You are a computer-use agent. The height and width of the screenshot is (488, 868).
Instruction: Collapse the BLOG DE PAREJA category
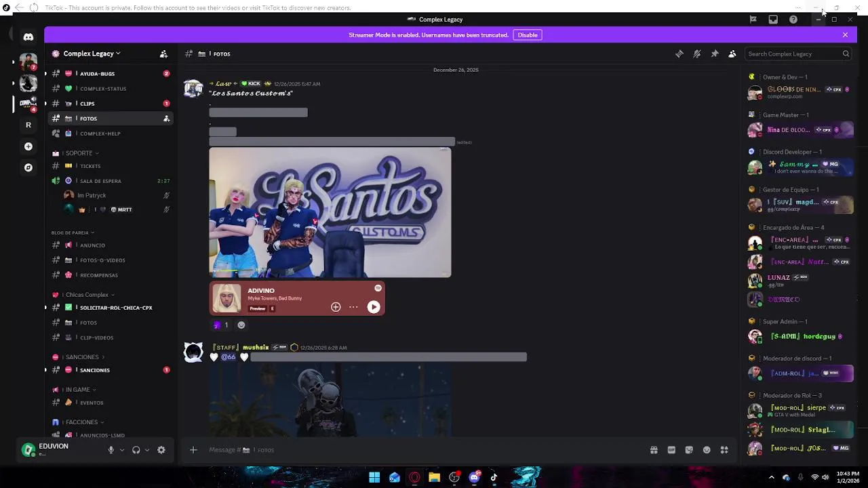click(x=73, y=232)
